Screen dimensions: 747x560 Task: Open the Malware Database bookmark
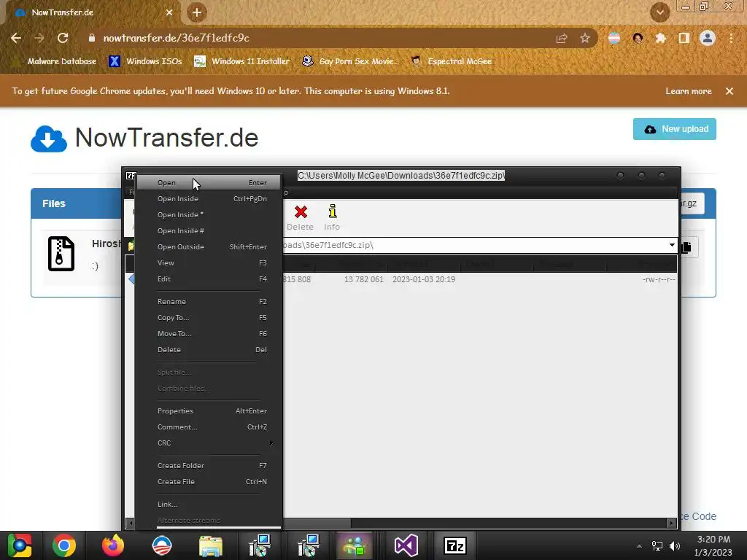click(x=53, y=61)
